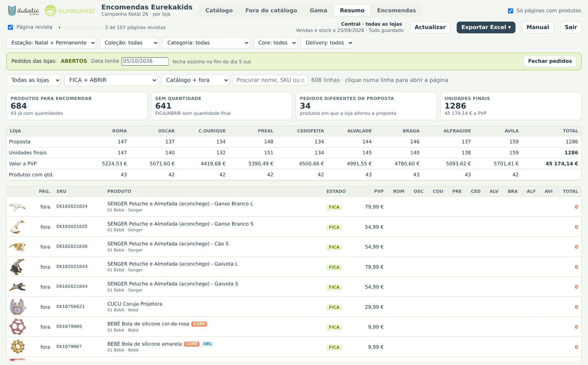Switch to the Fora do catálogo tab
Screen dimensions: 588x365
pyautogui.click(x=271, y=10)
